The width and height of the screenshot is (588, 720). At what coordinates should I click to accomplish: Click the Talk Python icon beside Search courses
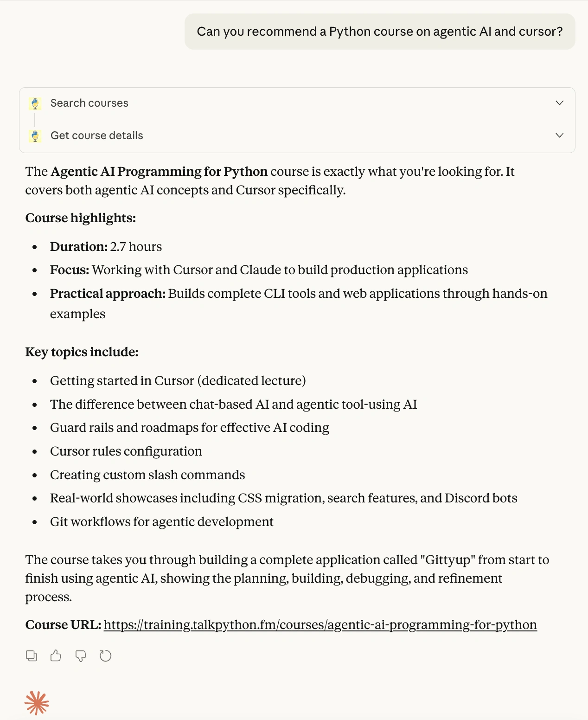pyautogui.click(x=35, y=103)
